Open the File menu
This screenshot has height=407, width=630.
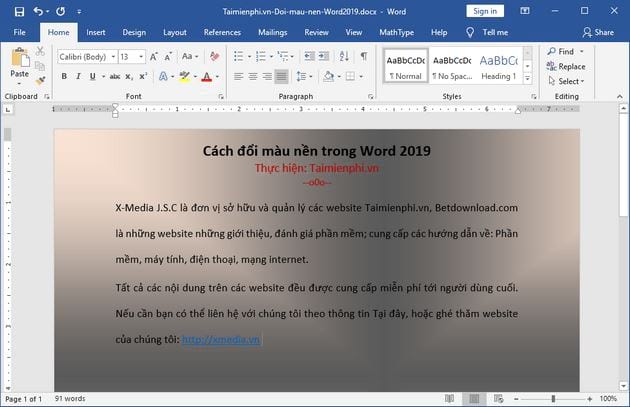[19, 32]
